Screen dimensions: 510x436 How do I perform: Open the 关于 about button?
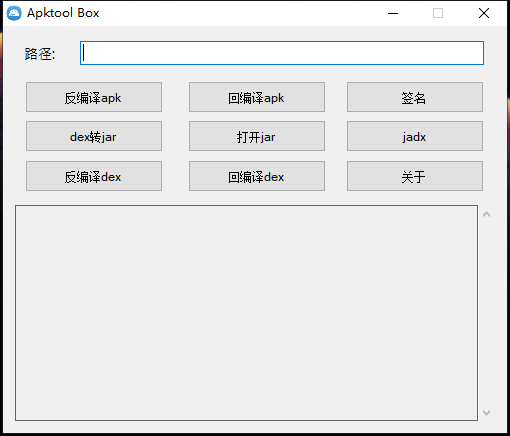point(415,176)
